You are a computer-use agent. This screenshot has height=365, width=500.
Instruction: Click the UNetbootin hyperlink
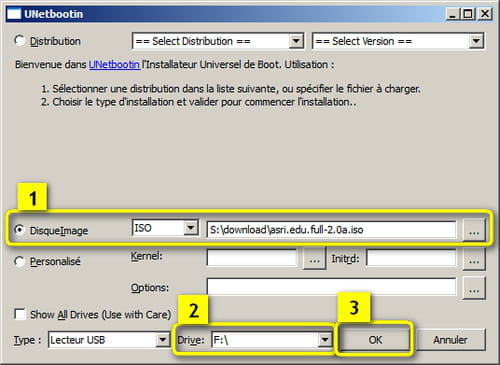(x=114, y=64)
